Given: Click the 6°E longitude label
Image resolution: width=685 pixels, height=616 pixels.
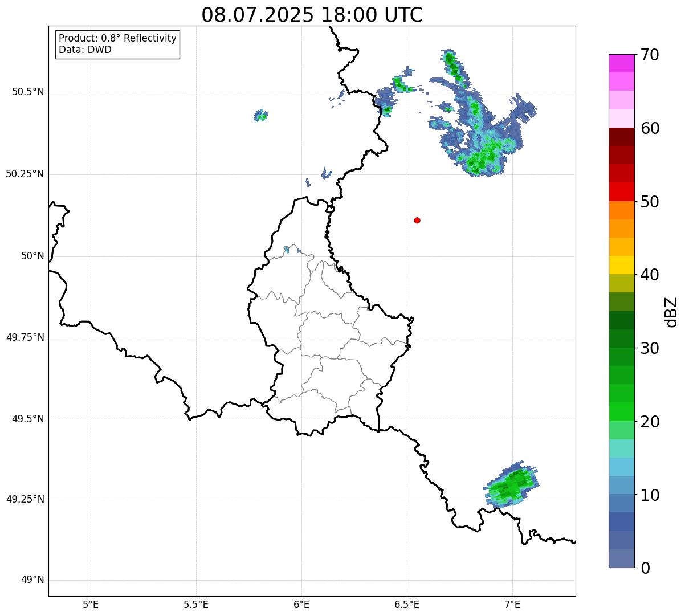Looking at the screenshot, I should coord(301,604).
